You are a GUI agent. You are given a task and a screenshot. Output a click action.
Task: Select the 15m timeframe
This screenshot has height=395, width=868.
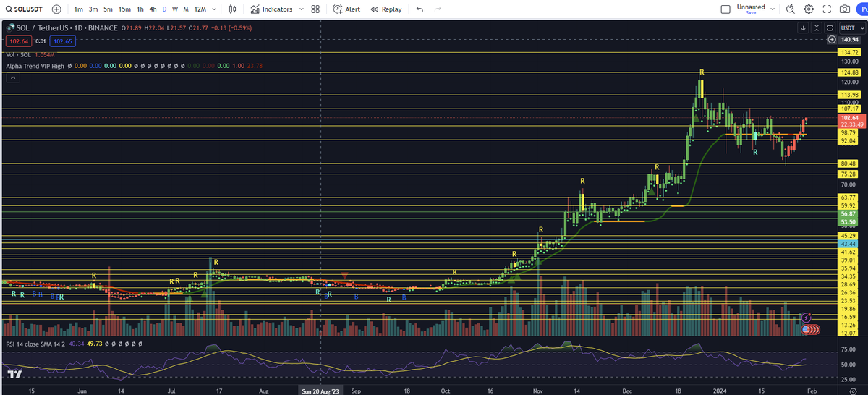(x=124, y=9)
